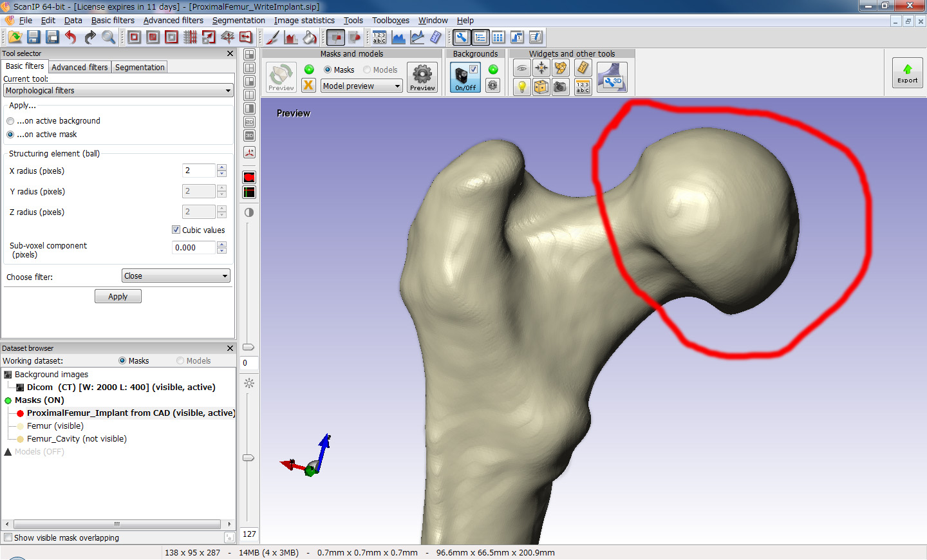Click the red mask display icon
The image size is (927, 560).
pyautogui.click(x=249, y=177)
